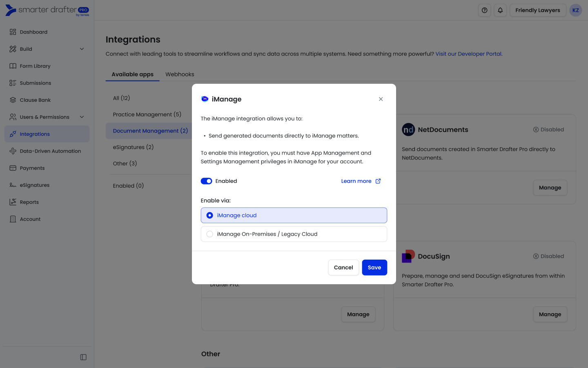Open the Friendly Lawyers account switcher
The width and height of the screenshot is (588, 368).
tap(537, 10)
